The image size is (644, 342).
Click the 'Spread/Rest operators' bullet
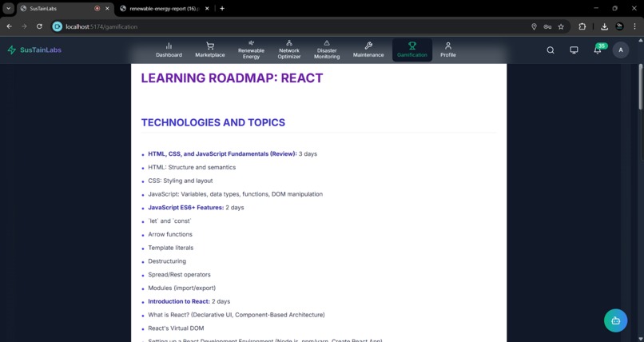tap(179, 275)
